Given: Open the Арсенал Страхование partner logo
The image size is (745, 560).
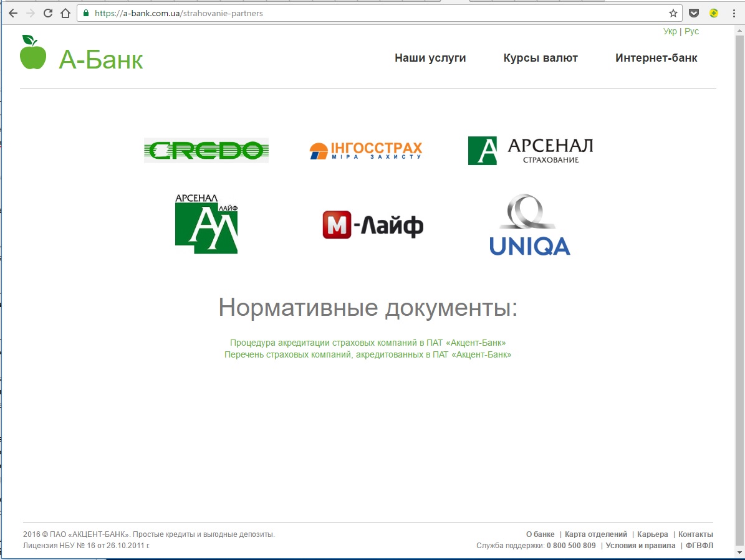Looking at the screenshot, I should (531, 151).
